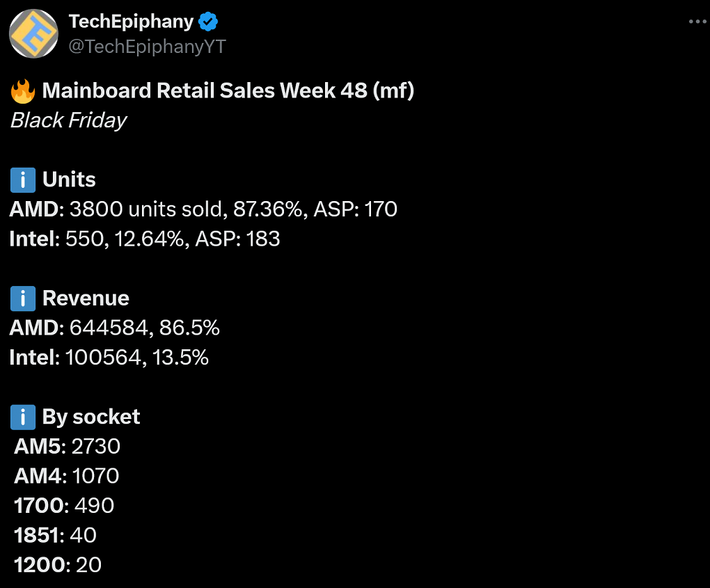The height and width of the screenshot is (588, 710).
Task: Click the AM4 socket entry
Action: tap(67, 476)
